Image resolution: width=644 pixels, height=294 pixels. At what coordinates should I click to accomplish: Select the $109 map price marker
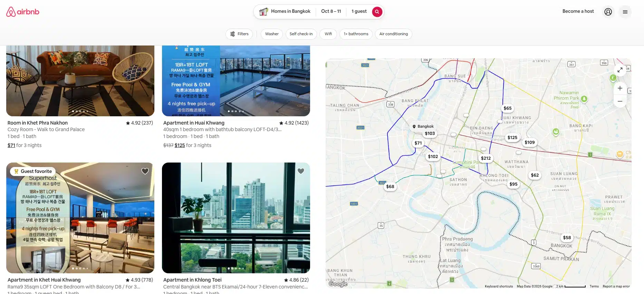530,143
